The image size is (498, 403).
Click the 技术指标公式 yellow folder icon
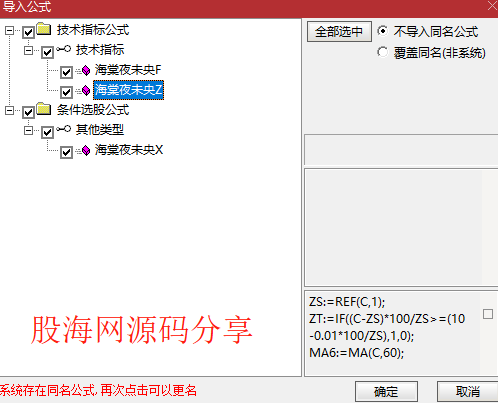click(44, 29)
